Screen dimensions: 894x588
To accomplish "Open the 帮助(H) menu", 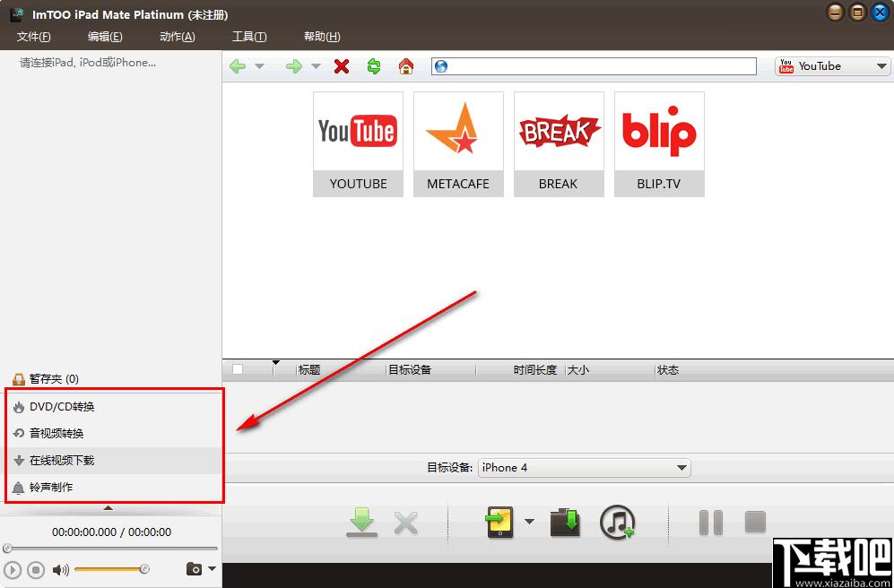I will (322, 37).
